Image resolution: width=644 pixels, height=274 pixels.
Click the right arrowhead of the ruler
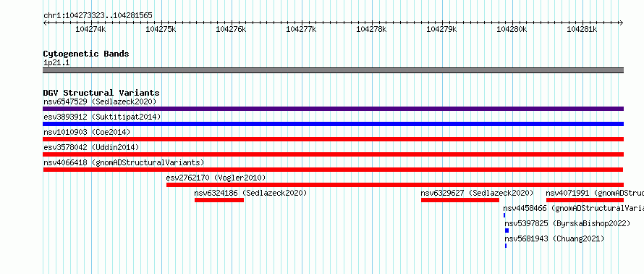pyautogui.click(x=622, y=22)
